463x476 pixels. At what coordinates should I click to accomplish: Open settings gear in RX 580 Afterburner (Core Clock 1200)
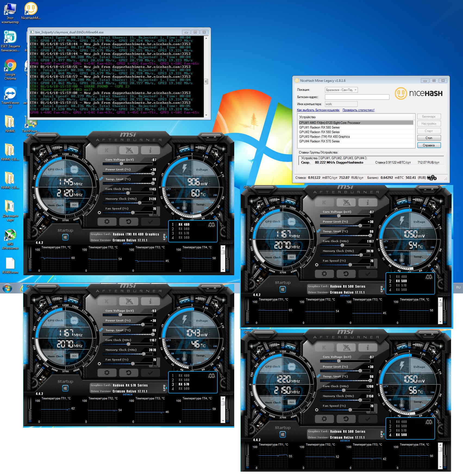(324, 419)
